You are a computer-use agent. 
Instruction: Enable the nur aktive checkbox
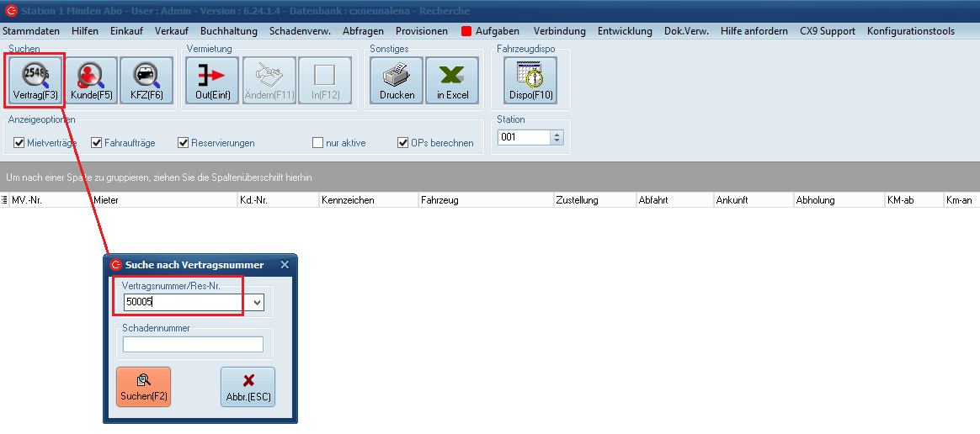(x=318, y=143)
